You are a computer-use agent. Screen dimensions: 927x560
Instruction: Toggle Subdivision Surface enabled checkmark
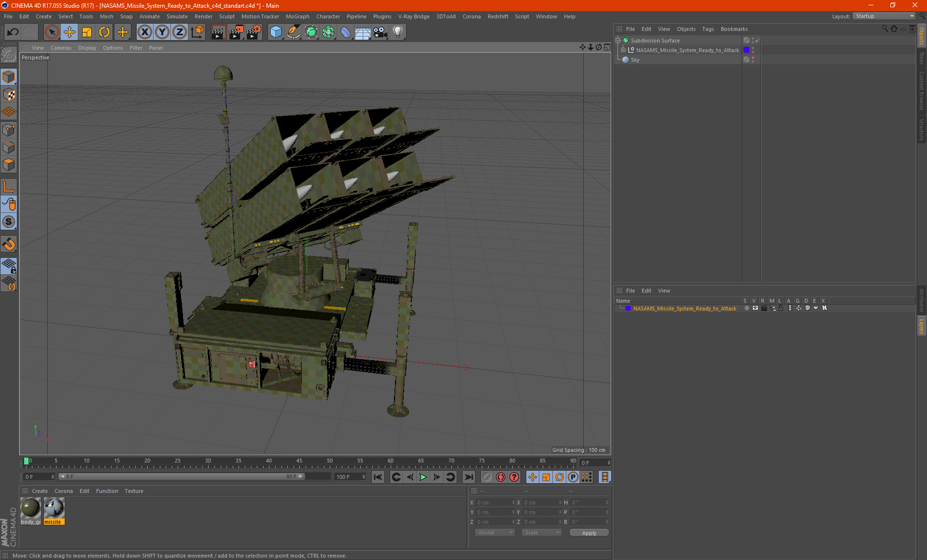tap(758, 41)
